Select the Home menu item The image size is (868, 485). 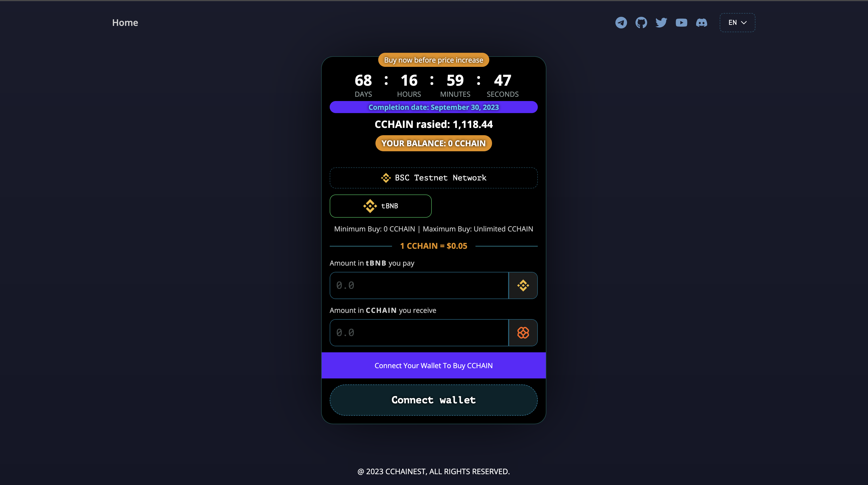(125, 22)
